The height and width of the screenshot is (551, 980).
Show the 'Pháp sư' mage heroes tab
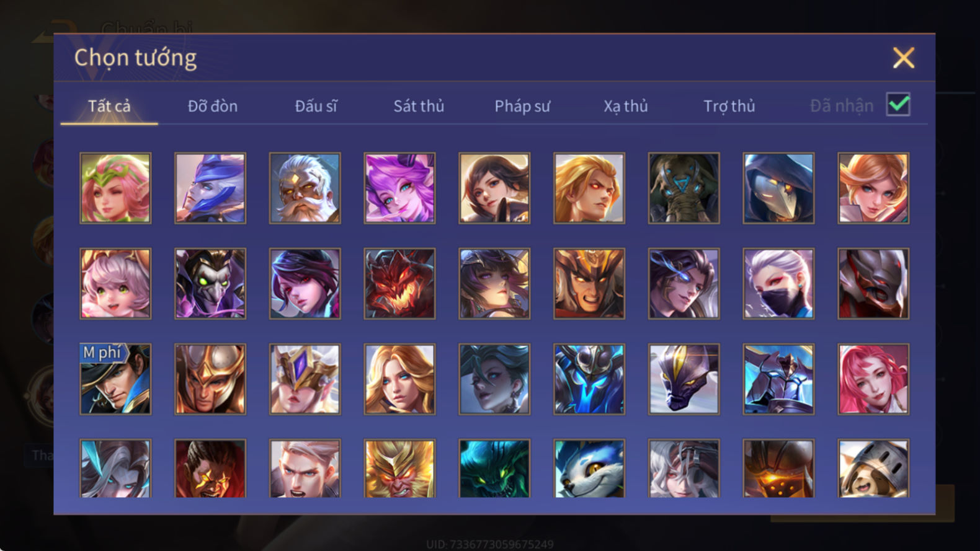[x=522, y=106]
